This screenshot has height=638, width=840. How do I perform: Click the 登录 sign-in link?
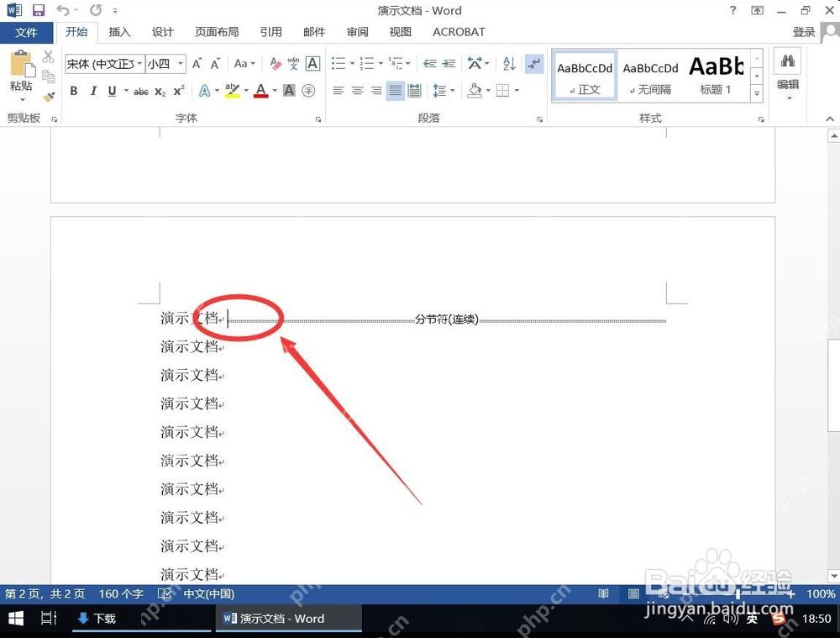tap(804, 32)
